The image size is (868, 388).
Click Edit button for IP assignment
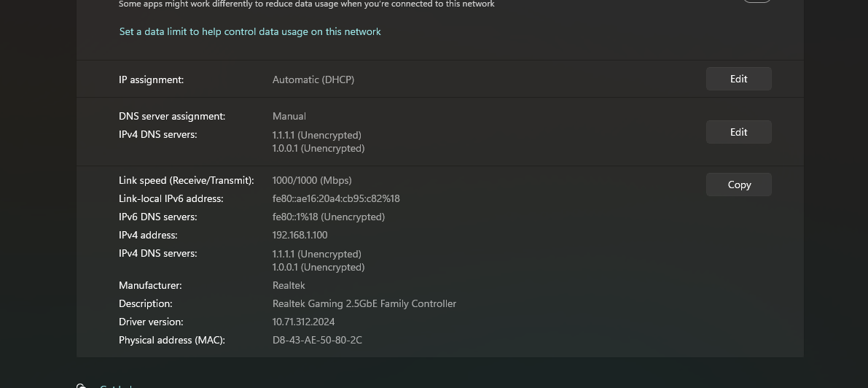(738, 79)
